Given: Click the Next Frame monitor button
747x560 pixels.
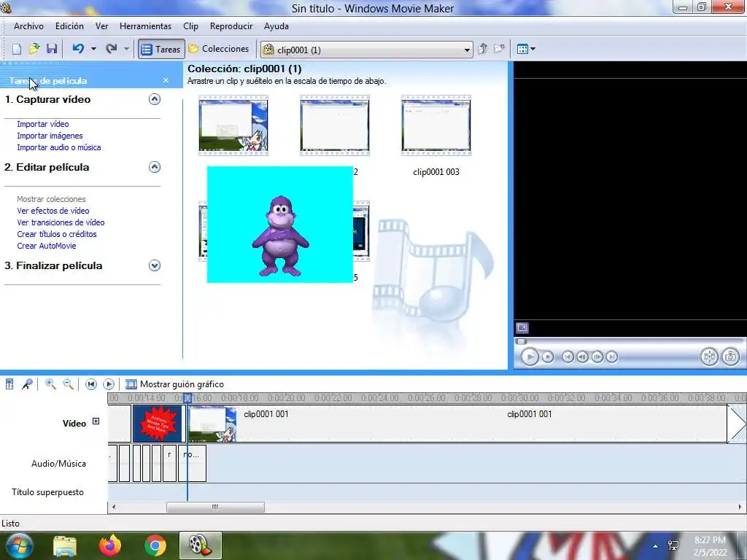Looking at the screenshot, I should coord(597,357).
